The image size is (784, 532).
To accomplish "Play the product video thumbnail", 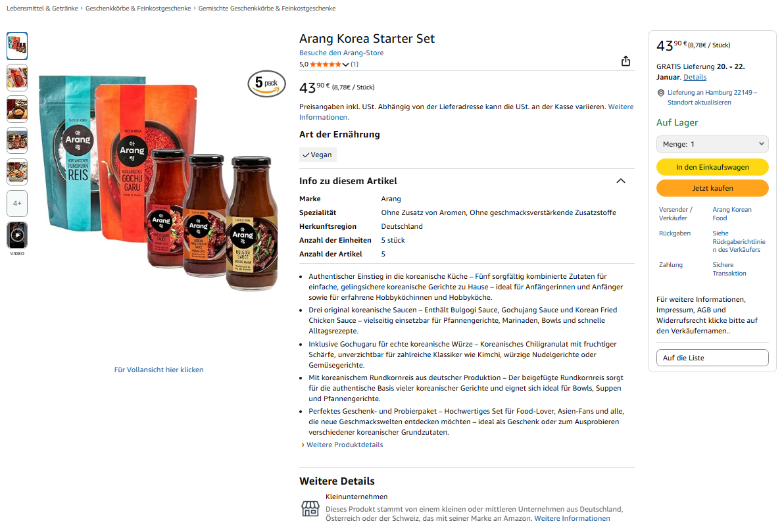I will coord(17,235).
